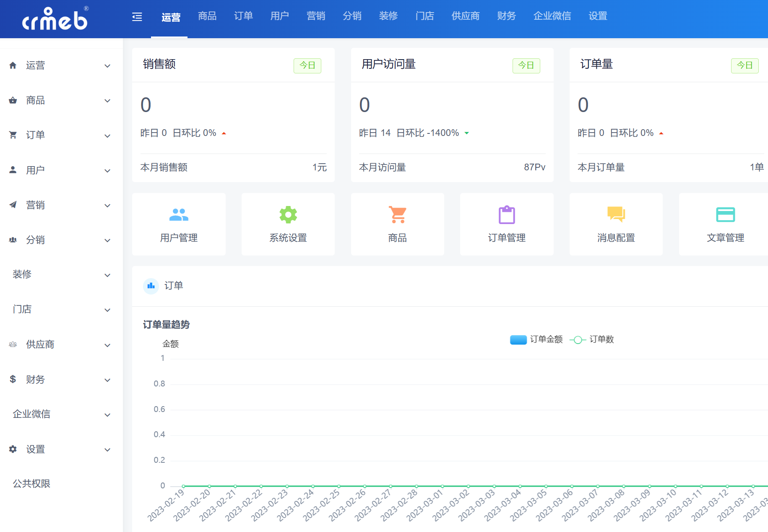Click the bar chart icon next to 订单
The image size is (768, 532).
coord(151,286)
